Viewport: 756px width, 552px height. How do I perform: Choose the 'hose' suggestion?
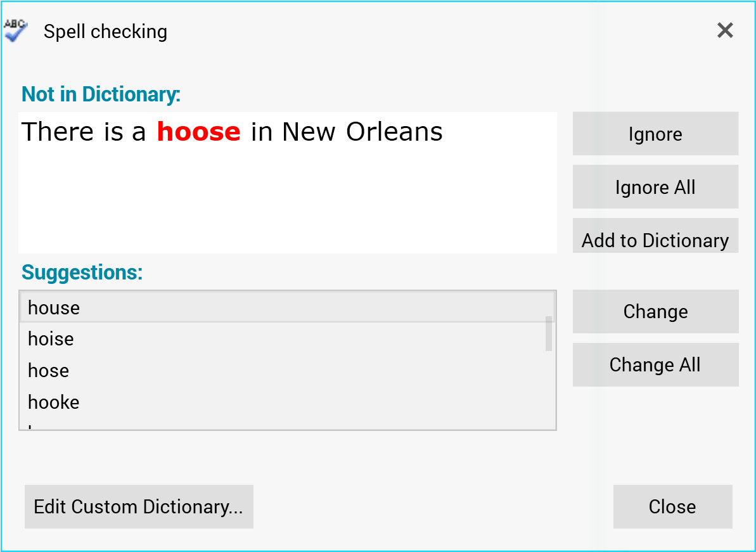pos(48,370)
